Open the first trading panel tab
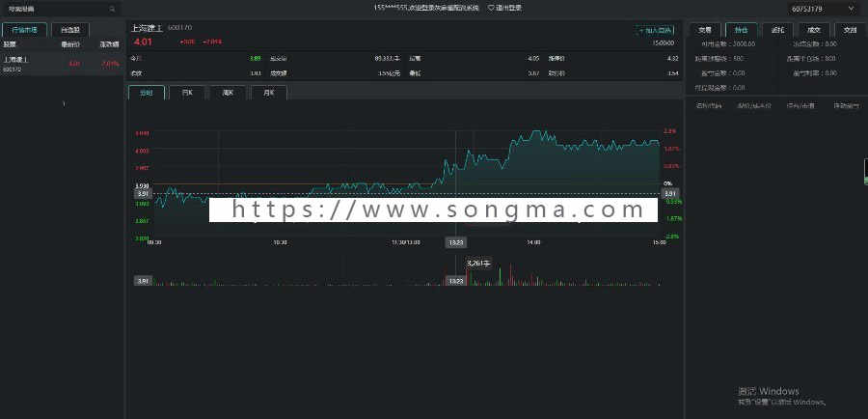 click(704, 31)
